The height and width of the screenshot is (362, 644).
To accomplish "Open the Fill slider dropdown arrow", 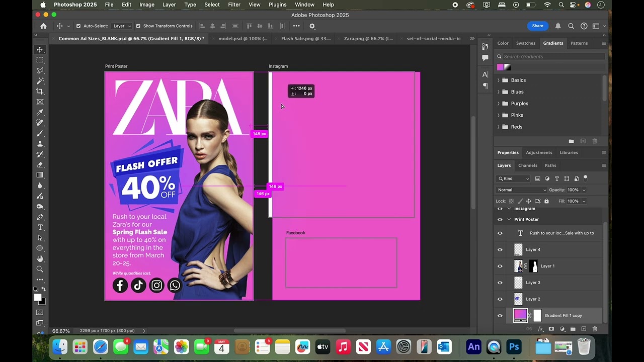I will 584,201.
